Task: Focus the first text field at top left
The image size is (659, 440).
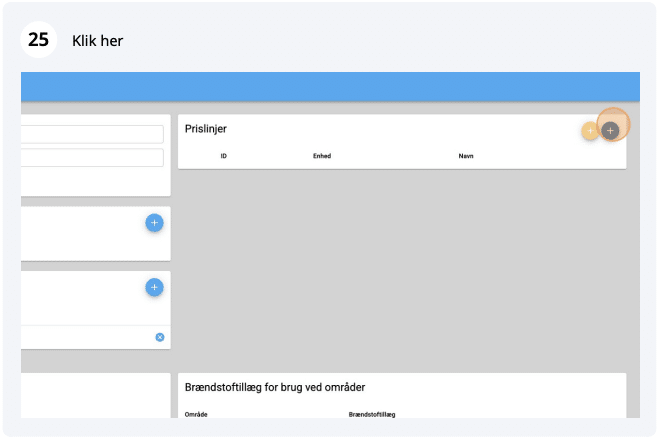Action: pyautogui.click(x=92, y=134)
